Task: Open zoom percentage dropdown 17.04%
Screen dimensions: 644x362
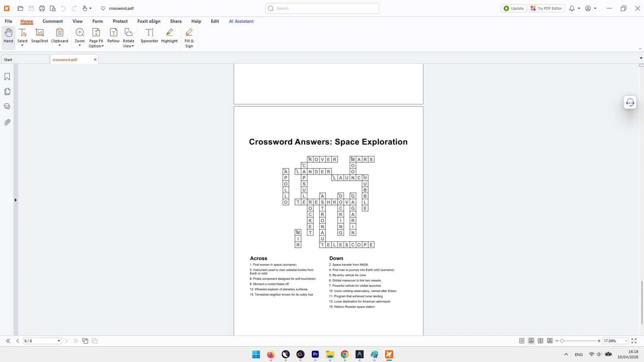Action: click(x=626, y=341)
